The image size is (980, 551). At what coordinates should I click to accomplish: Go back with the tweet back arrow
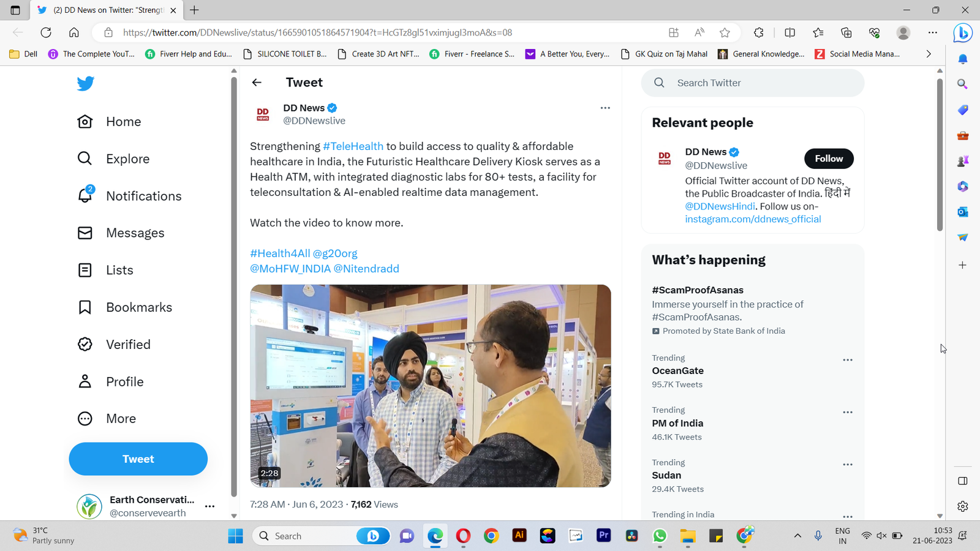click(257, 83)
